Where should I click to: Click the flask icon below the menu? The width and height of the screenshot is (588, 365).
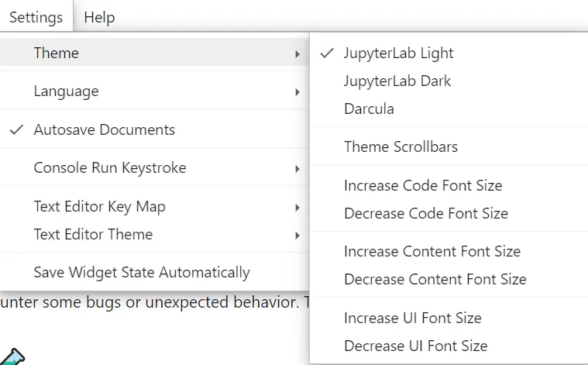[x=12, y=357]
